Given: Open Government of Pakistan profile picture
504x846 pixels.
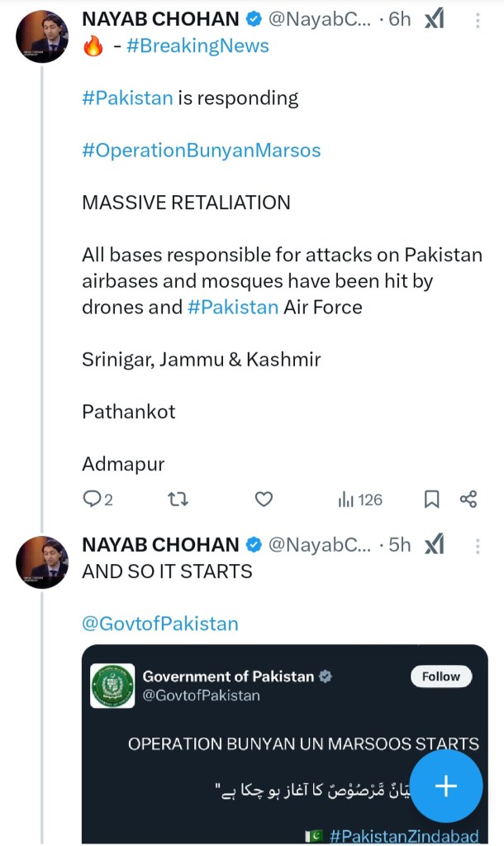Looking at the screenshot, I should [112, 686].
